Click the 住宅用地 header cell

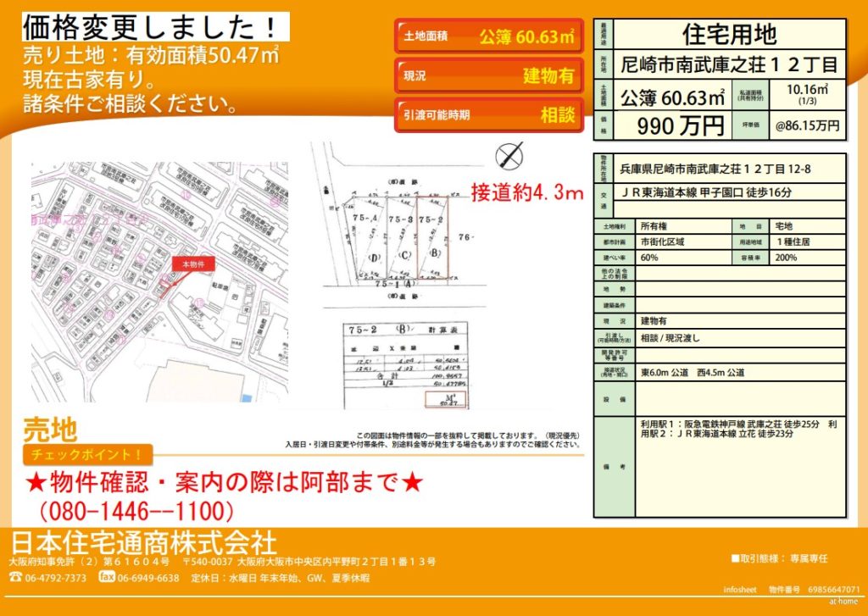728,34
